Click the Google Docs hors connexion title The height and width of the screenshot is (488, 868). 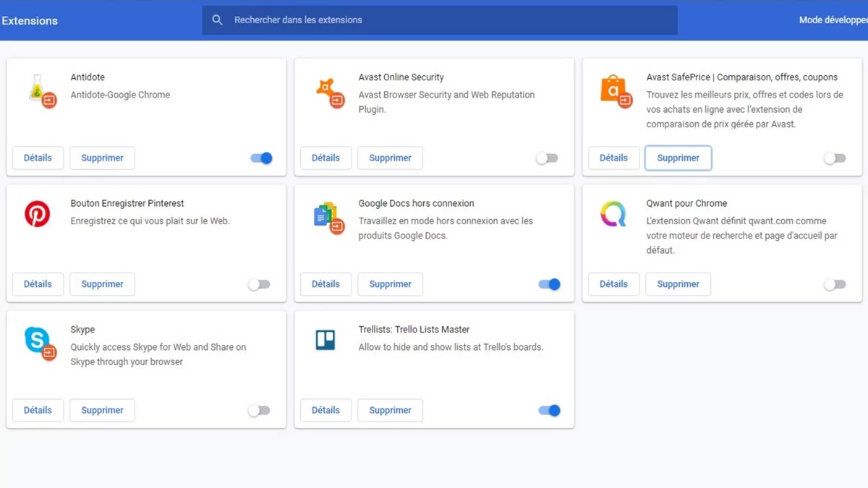416,203
